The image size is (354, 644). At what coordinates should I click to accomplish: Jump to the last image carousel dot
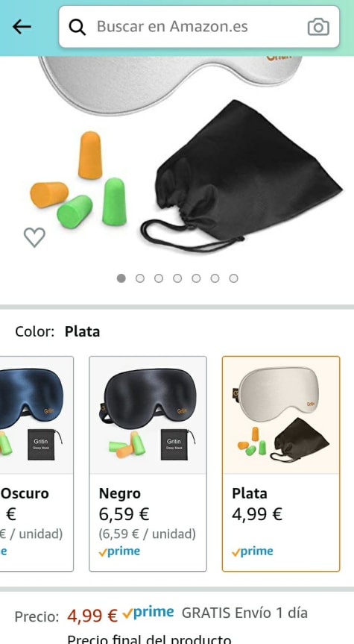[x=233, y=278]
